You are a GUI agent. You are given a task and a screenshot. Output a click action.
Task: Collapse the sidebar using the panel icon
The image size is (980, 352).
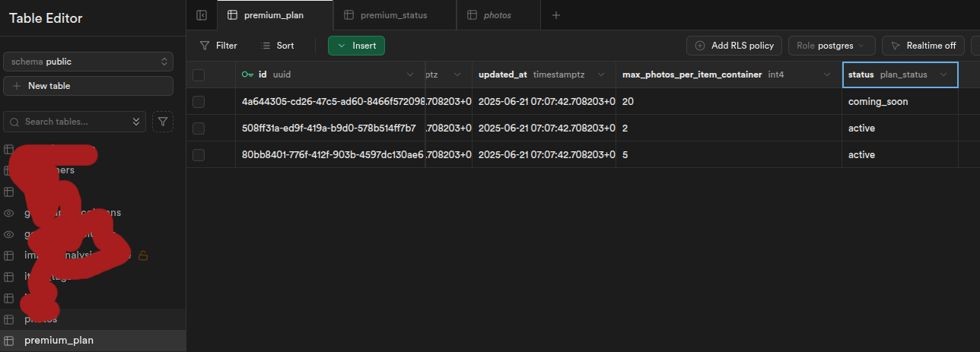click(x=202, y=15)
